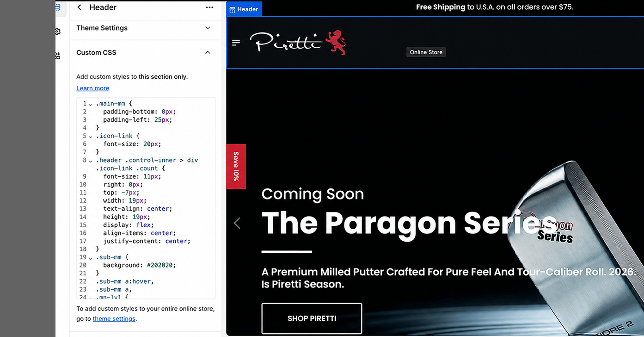644x337 pixels.
Task: Click inside the Custom CSS code editor
Action: click(146, 198)
